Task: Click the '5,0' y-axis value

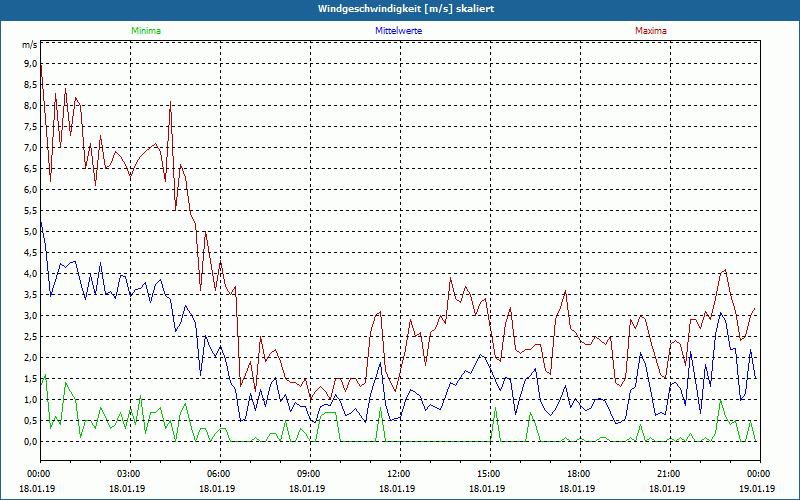Action: pyautogui.click(x=31, y=232)
